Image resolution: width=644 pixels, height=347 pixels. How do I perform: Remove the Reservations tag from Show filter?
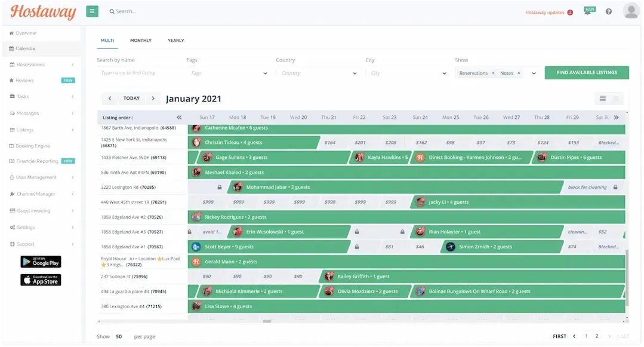(x=493, y=73)
